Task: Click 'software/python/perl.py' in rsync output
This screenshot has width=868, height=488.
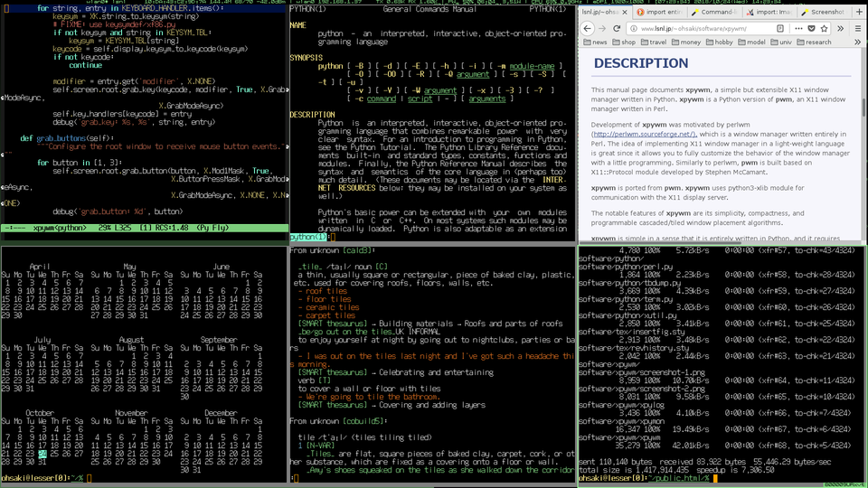Action: point(626,267)
